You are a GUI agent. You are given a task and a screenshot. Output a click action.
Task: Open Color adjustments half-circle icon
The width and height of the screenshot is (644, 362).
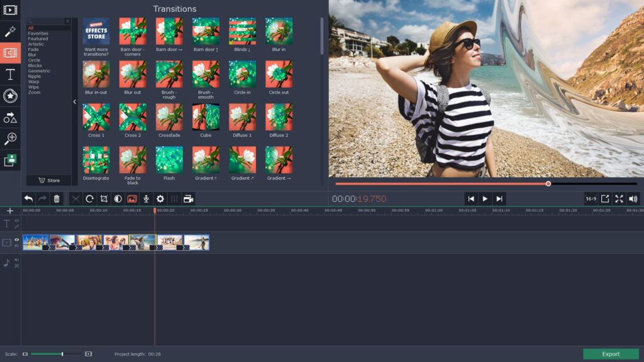pyautogui.click(x=118, y=199)
